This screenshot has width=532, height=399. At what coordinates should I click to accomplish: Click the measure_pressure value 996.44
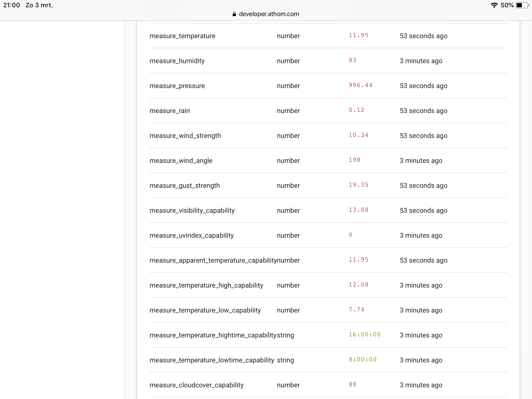(x=360, y=85)
